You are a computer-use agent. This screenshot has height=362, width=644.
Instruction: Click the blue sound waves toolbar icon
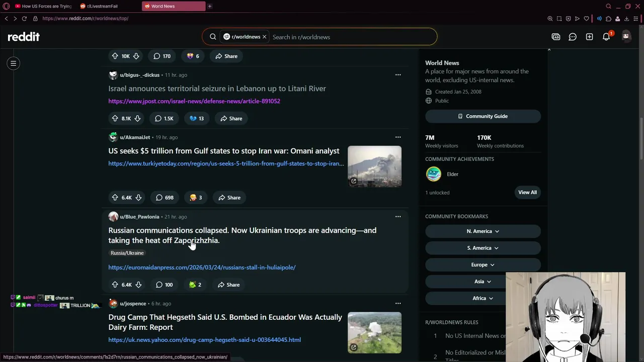pos(599,19)
